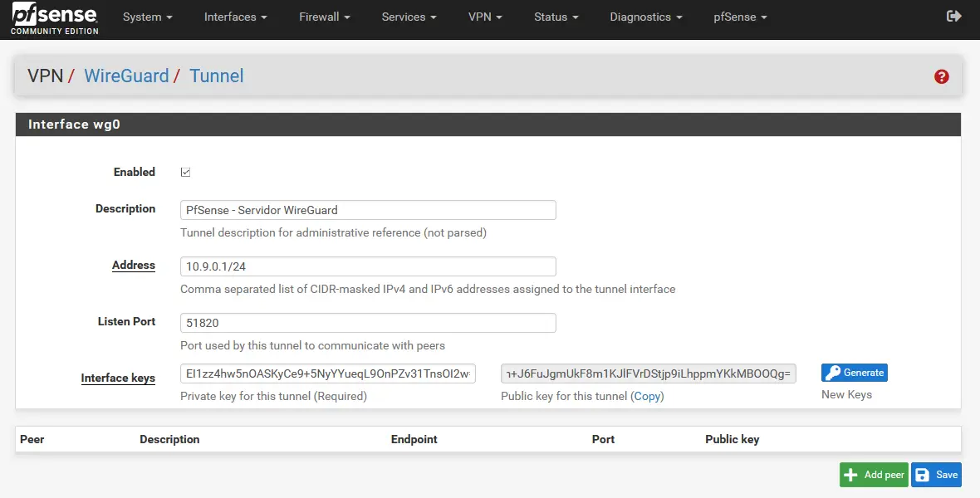Screen dimensions: 980x498
Task: Copy the tunnel public key link
Action: (648, 397)
